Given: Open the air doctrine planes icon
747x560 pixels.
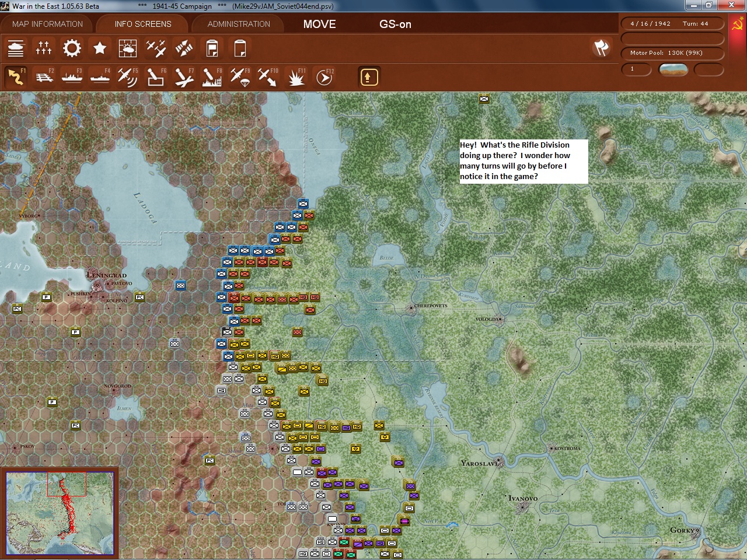Looking at the screenshot, I should click(156, 48).
